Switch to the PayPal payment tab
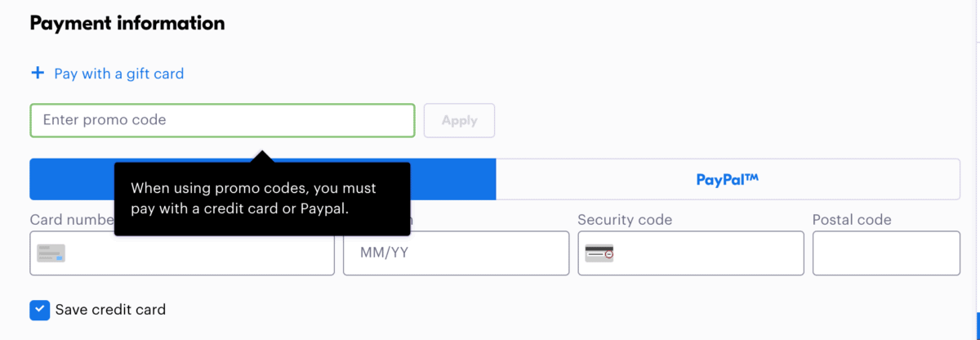Screen dimensions: 980x340 click(x=728, y=179)
